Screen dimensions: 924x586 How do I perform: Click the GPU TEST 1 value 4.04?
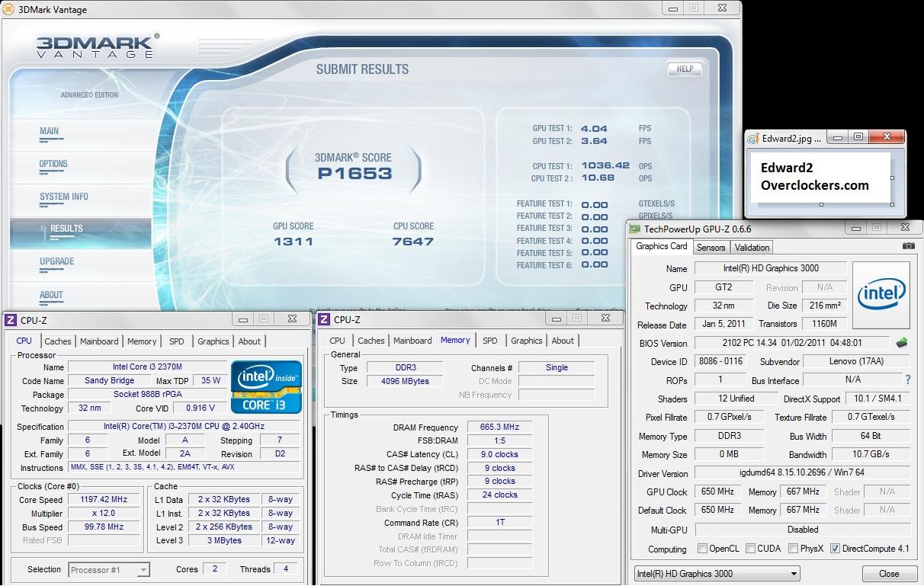pos(594,129)
